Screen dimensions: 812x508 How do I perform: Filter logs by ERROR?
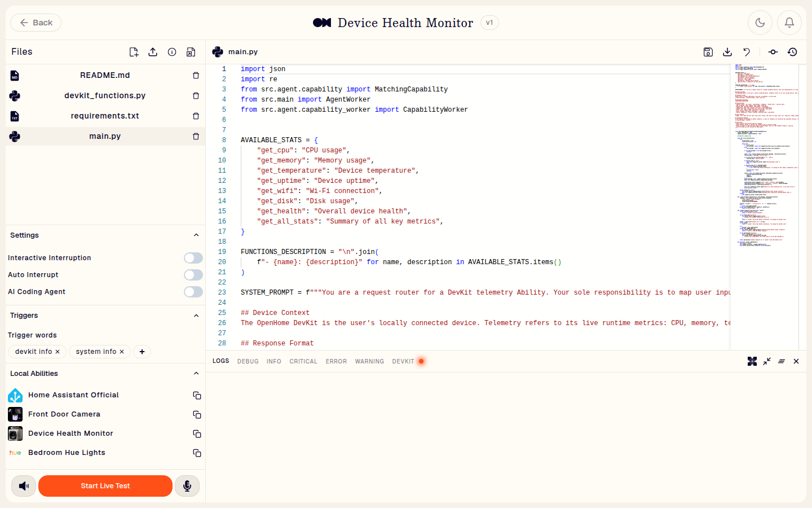tap(336, 361)
